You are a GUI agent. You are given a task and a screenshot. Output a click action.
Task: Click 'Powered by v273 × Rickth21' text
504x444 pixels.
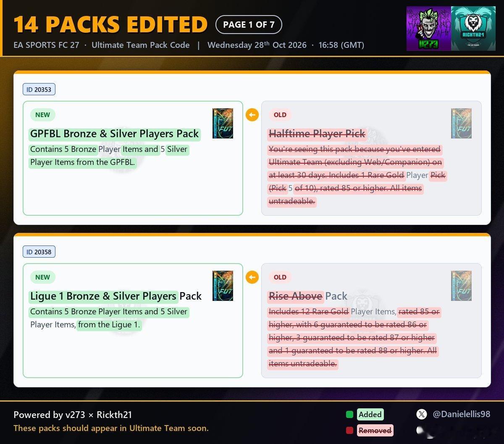(73, 415)
